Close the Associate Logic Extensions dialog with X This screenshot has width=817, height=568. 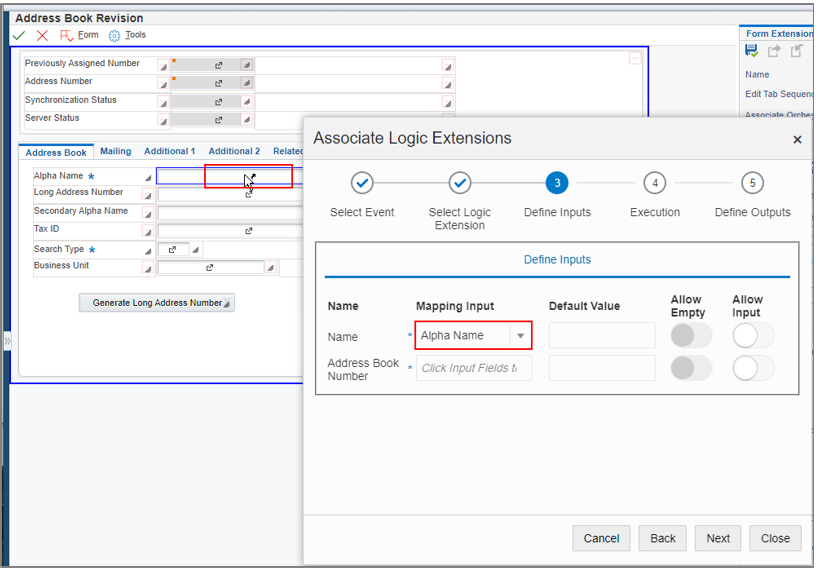(797, 139)
